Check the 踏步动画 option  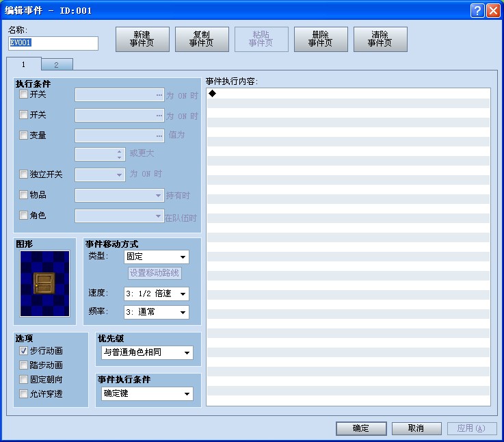pyautogui.click(x=23, y=365)
